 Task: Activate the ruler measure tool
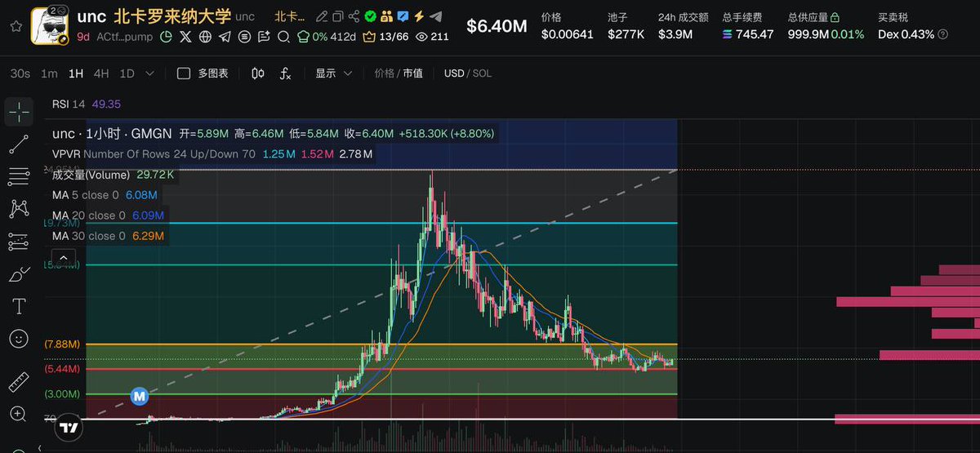(18, 382)
